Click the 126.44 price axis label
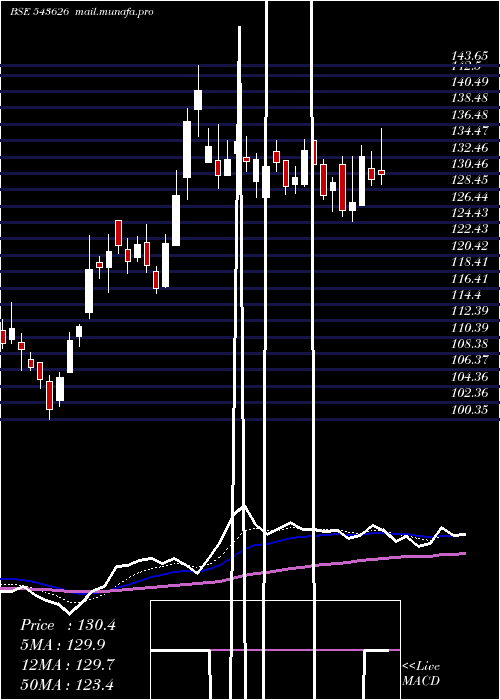Screen dimensions: 500x700 point(470,196)
